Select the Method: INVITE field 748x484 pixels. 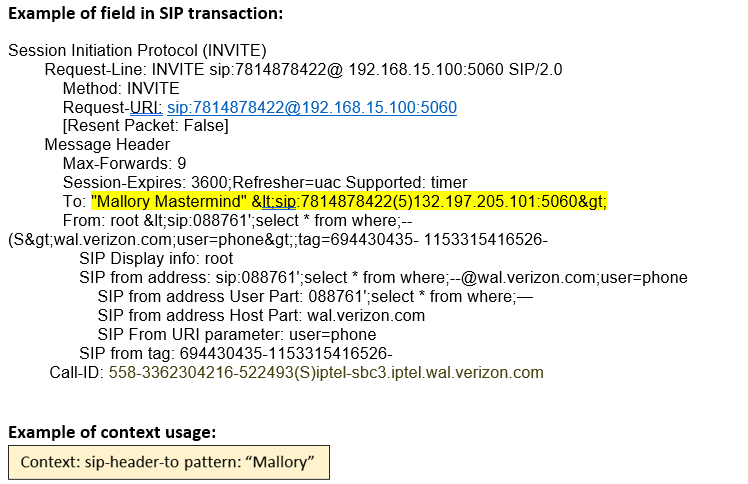121,88
